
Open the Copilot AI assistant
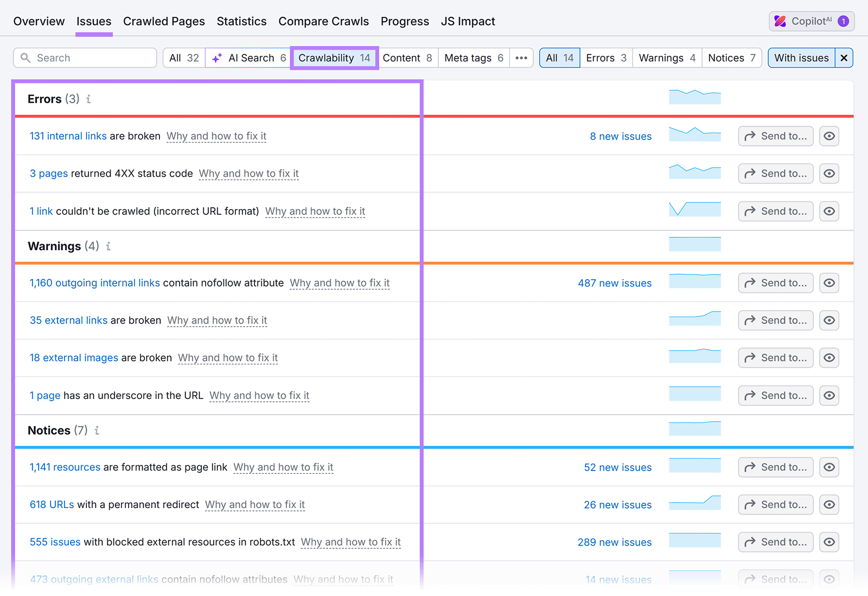click(x=810, y=21)
